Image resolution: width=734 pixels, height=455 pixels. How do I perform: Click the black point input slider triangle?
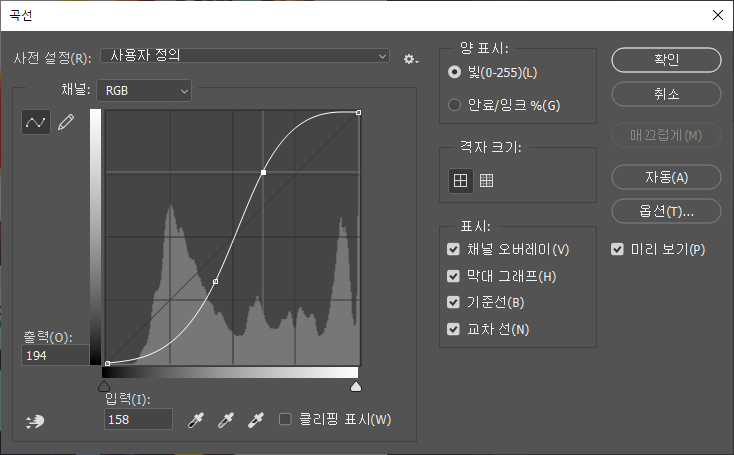(104, 386)
